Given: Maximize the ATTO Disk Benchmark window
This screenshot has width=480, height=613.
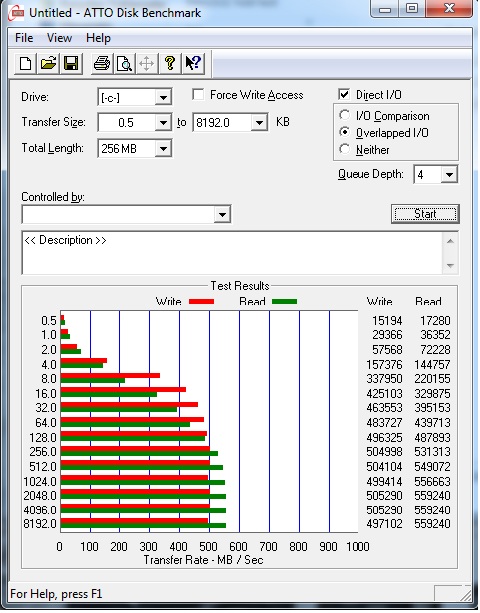Looking at the screenshot, I should point(412,9).
